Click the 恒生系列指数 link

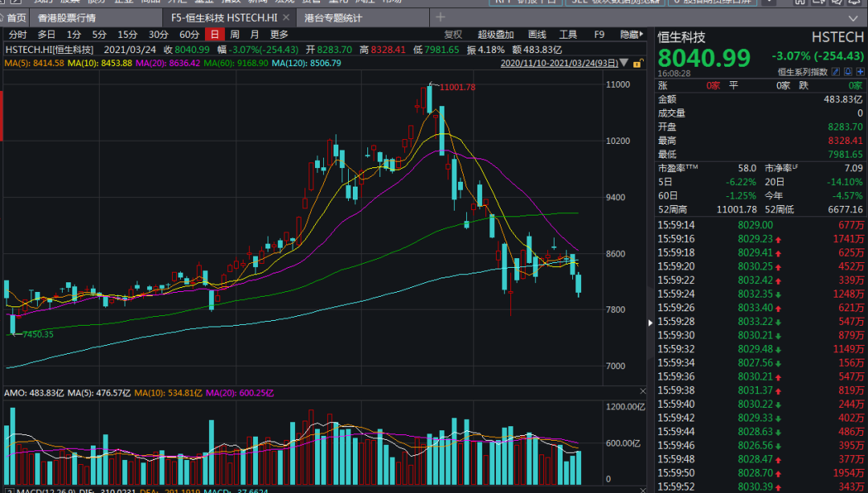(x=803, y=72)
